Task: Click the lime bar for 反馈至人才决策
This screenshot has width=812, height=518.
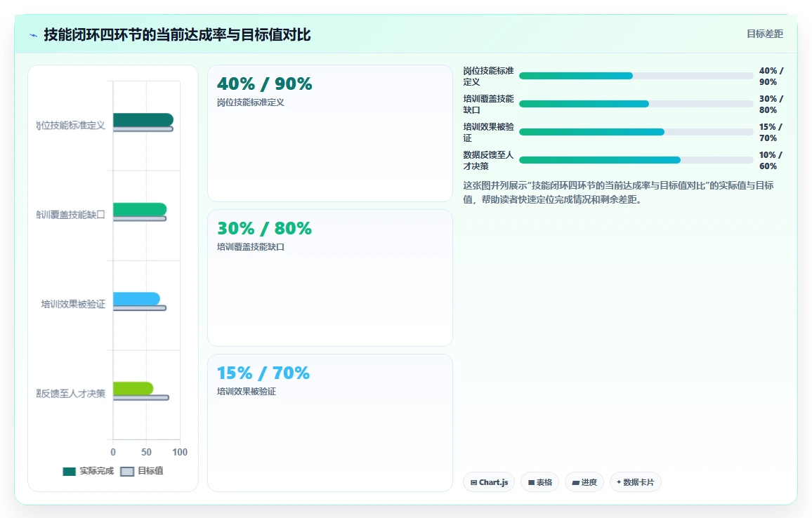Action: [133, 388]
